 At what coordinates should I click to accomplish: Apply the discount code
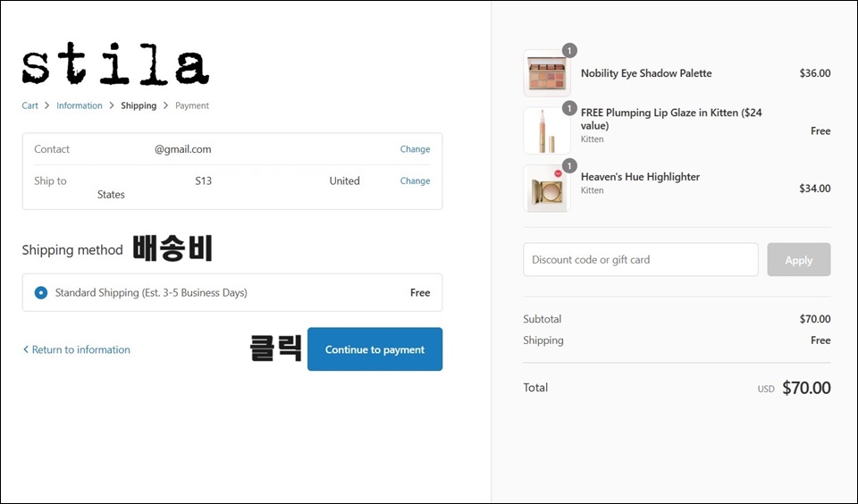[799, 260]
